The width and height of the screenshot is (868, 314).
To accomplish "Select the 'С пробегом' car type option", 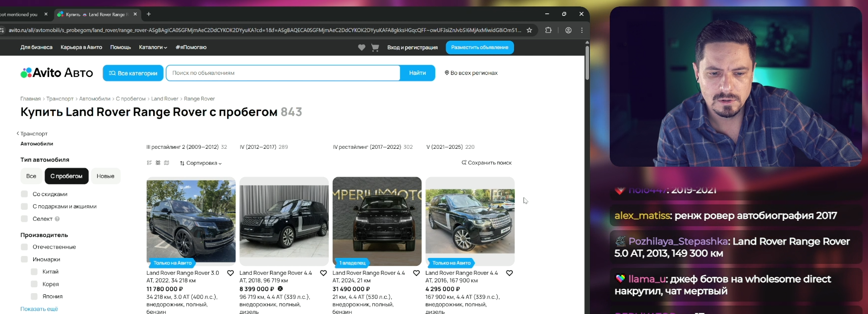I will click(66, 176).
